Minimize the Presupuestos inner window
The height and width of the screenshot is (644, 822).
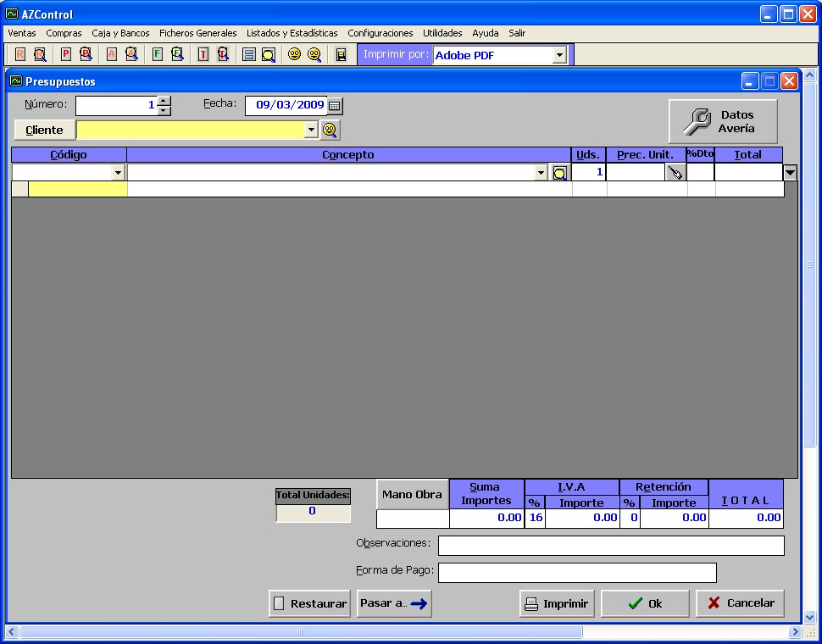tap(750, 81)
